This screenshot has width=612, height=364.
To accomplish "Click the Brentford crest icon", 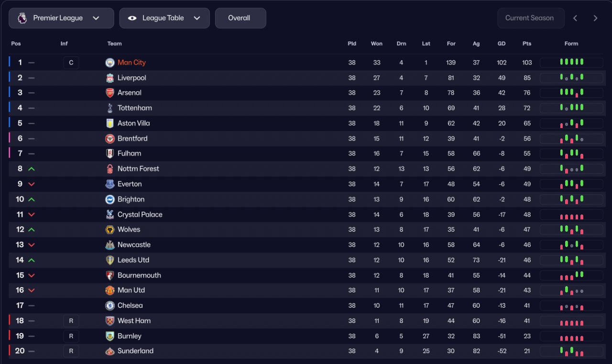I will pos(110,139).
